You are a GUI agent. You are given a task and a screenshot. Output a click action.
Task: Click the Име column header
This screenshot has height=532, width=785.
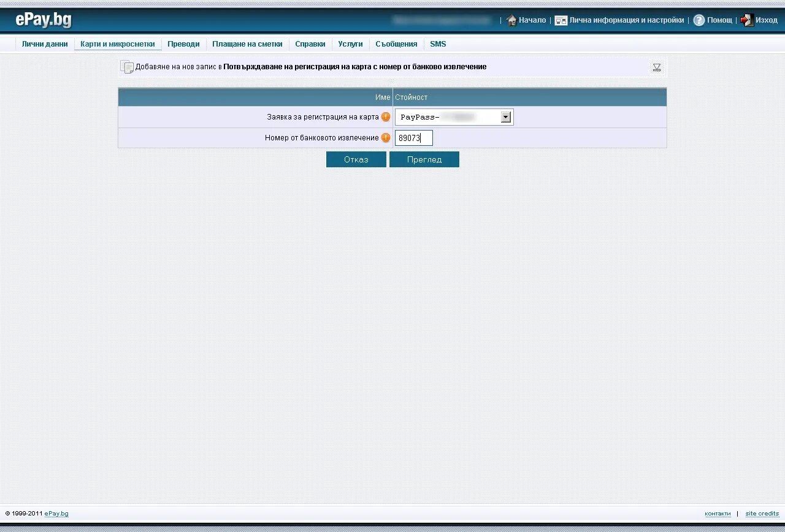[383, 97]
